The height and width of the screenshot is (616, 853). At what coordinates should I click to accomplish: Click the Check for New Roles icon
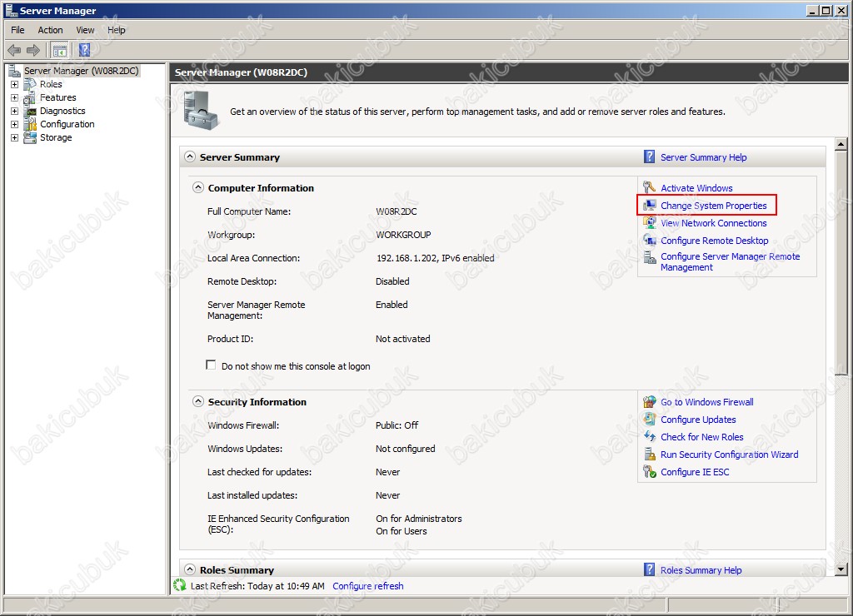650,436
